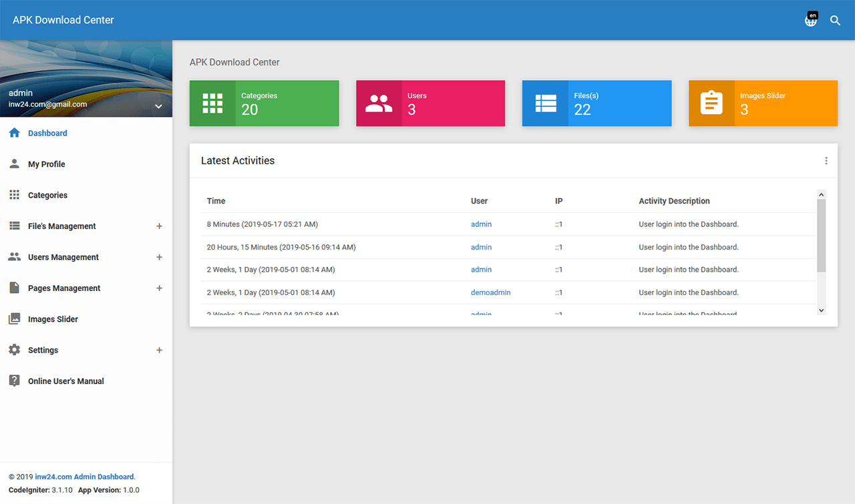
Task: Click the File's Management list icon
Action: [15, 226]
